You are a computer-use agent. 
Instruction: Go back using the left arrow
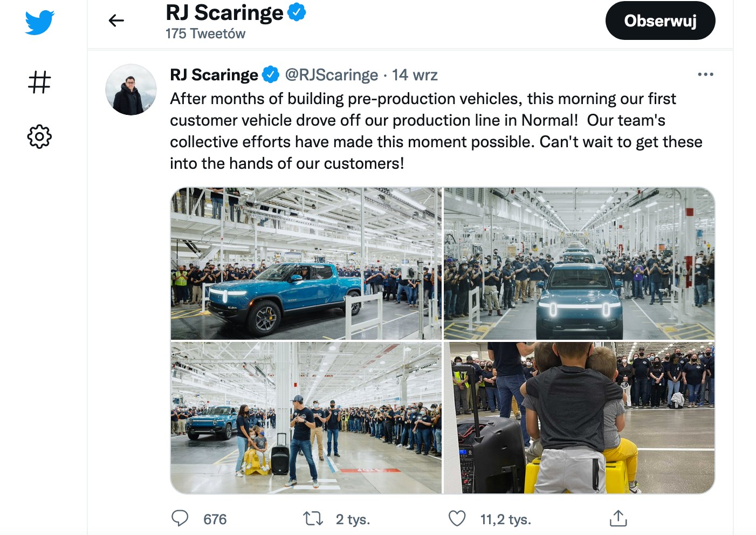point(116,20)
